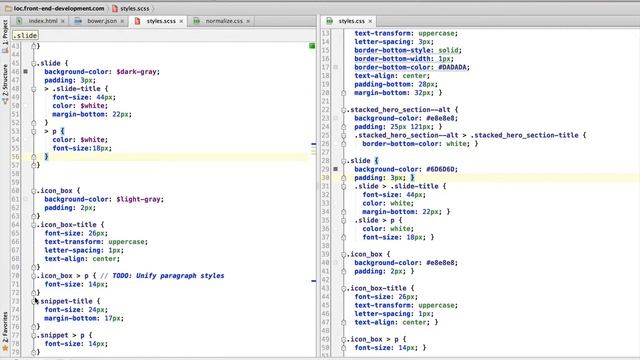Fold the .slide > p rule in styles.css
Viewport: 640px width, 360px height.
click(344, 220)
